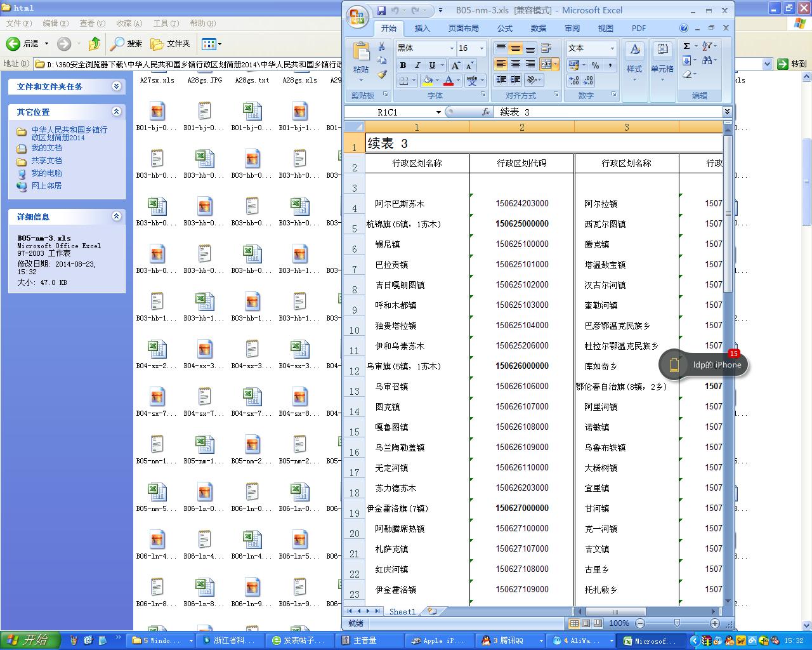Click the Insert Function fx icon

(x=486, y=112)
